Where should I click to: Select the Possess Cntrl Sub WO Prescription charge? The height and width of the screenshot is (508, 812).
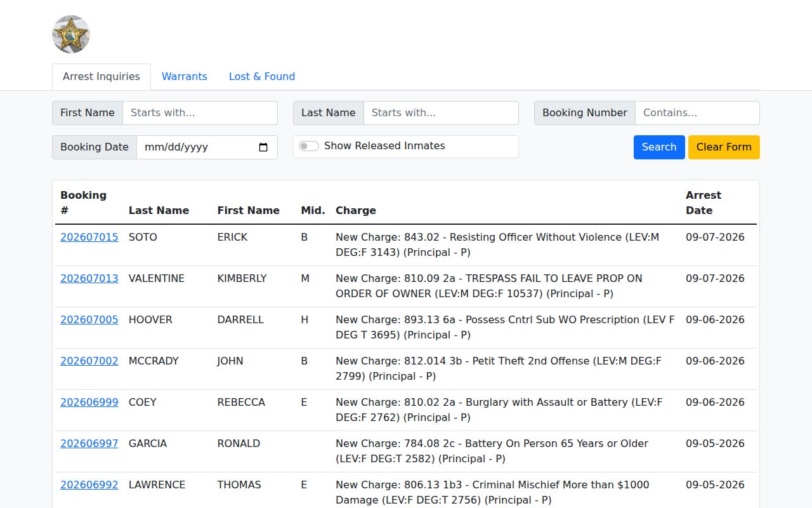pos(505,328)
